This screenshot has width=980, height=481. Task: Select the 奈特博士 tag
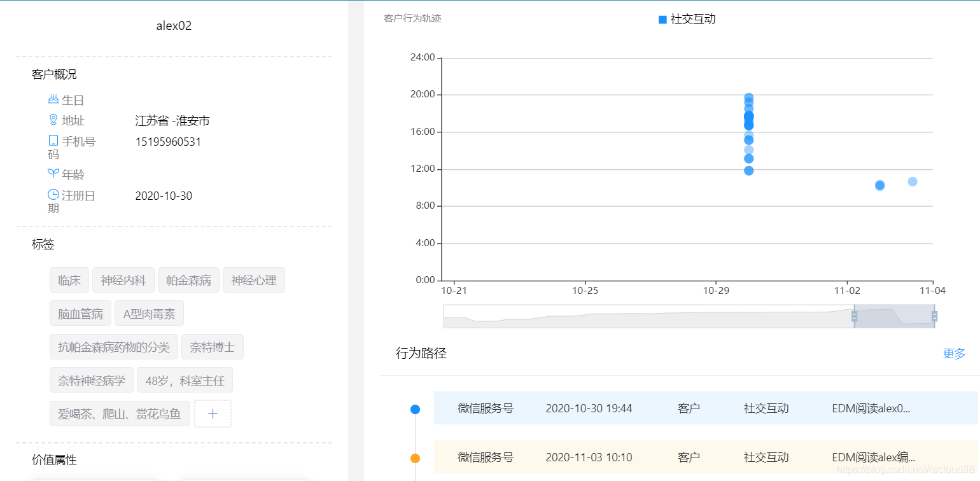(213, 347)
